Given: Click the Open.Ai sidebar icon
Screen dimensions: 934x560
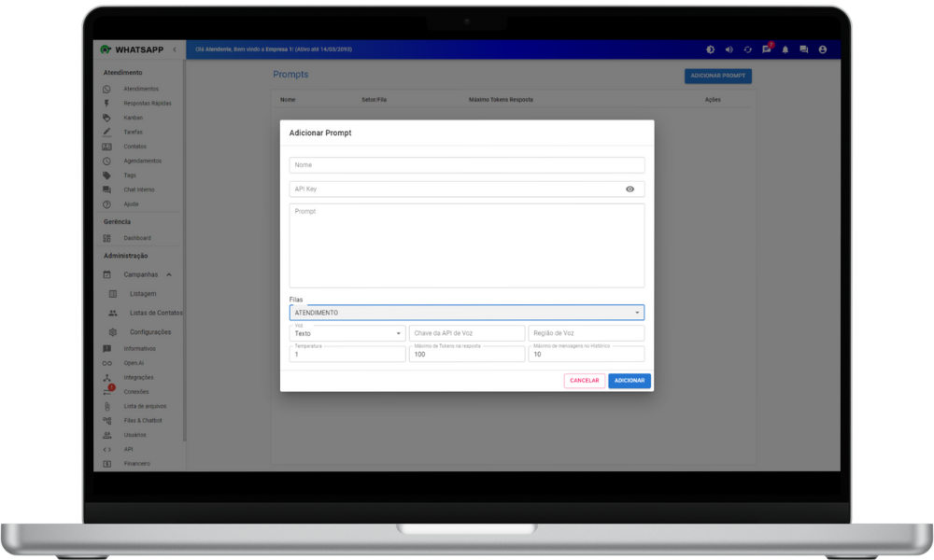Looking at the screenshot, I should 107,363.
